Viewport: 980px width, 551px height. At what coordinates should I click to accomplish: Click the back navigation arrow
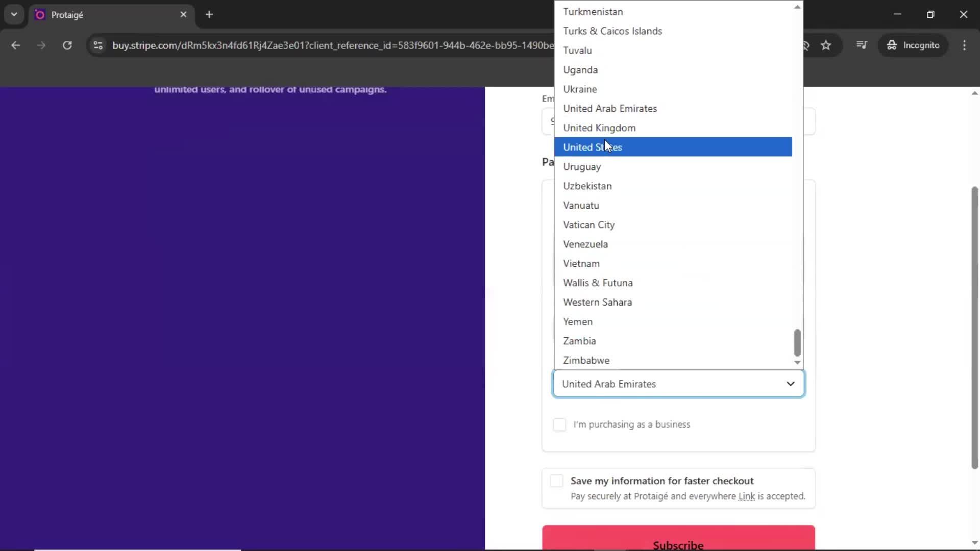click(x=16, y=45)
